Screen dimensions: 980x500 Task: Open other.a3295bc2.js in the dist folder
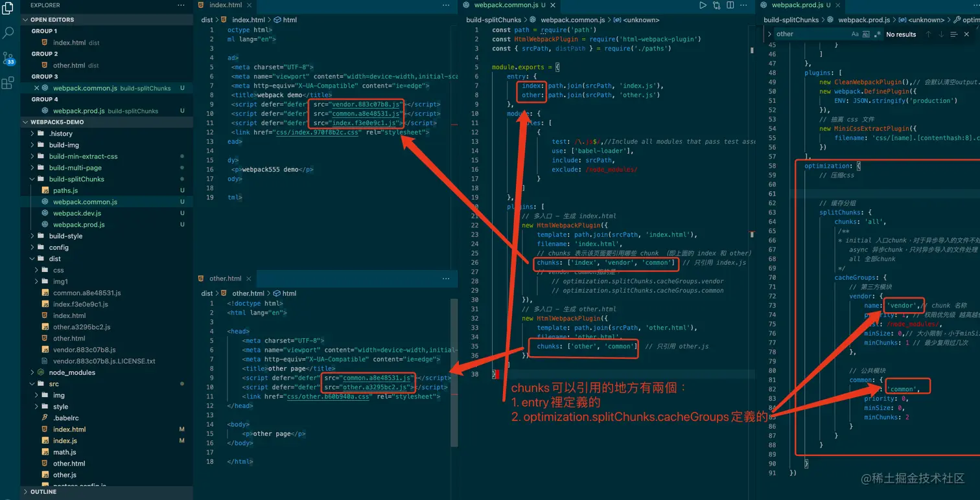pos(107,327)
